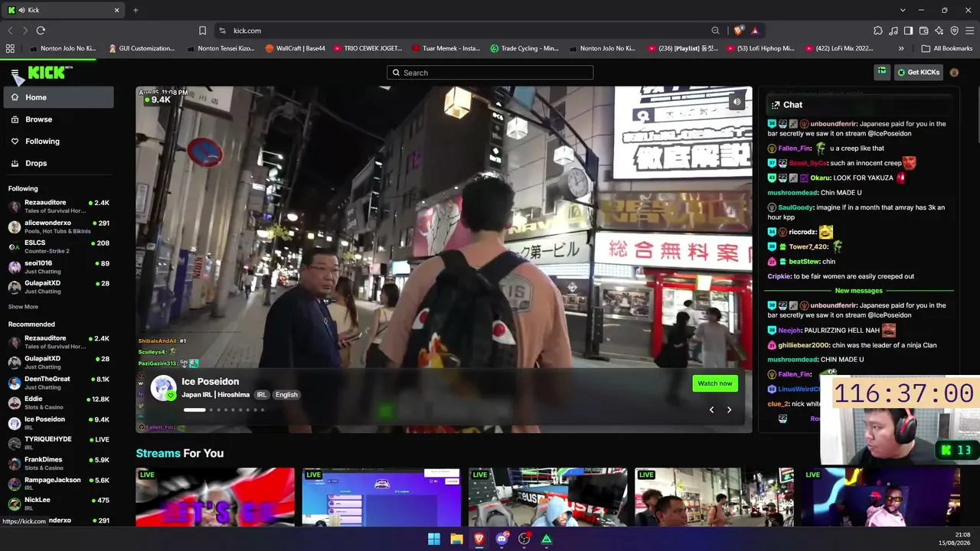Open the Brave Shields icon
This screenshot has width=980, height=551.
click(x=738, y=31)
